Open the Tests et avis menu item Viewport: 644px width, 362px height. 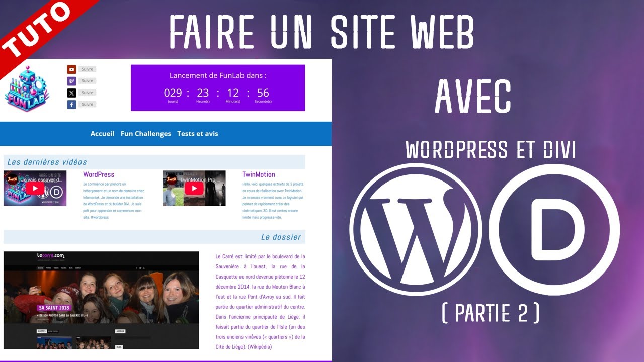(x=198, y=134)
